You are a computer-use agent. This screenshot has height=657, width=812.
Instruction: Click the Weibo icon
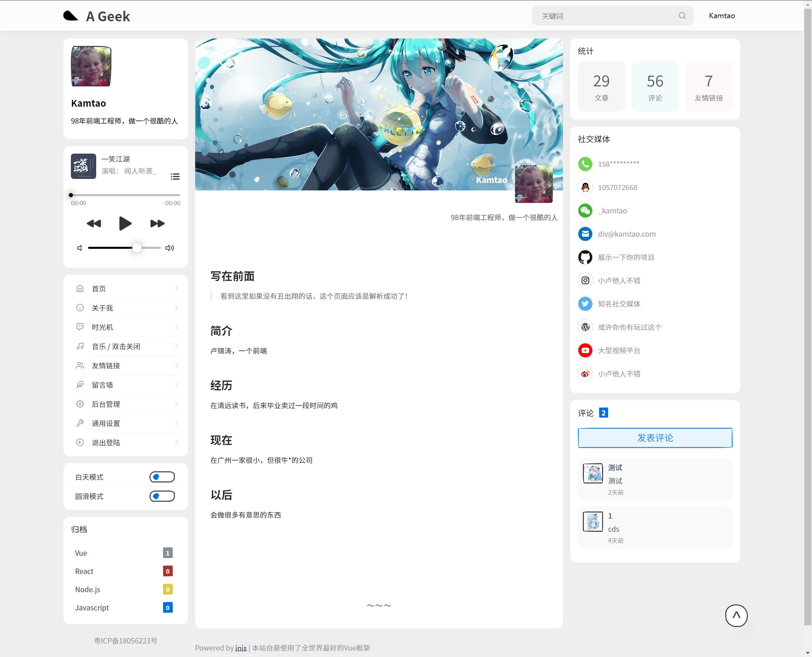[x=585, y=373]
